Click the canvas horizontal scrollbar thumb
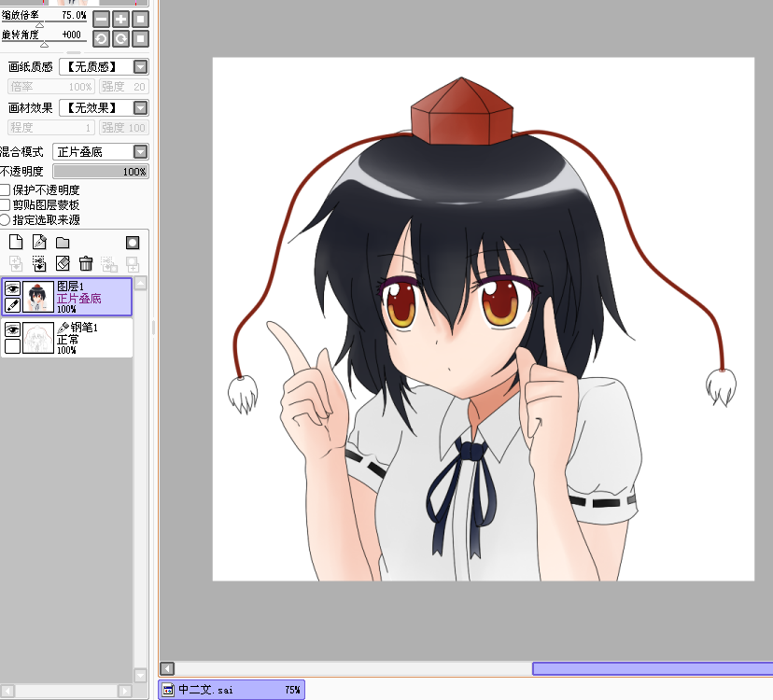 point(653,668)
